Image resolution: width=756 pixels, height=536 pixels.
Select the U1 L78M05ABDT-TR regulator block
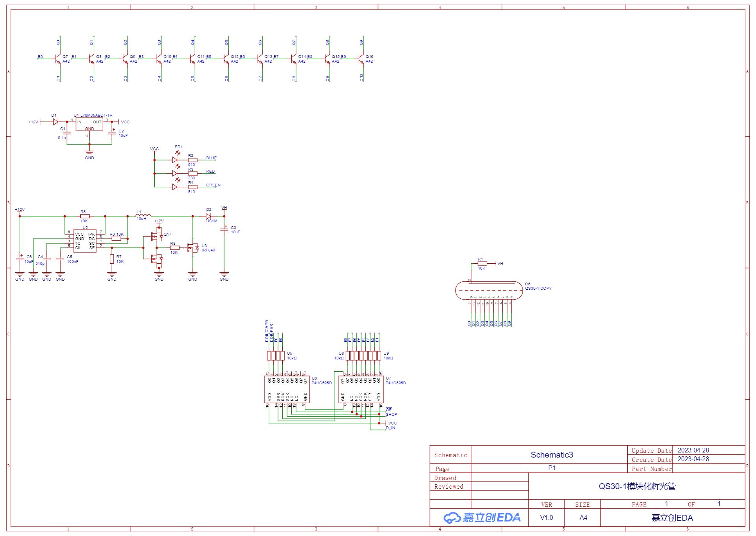click(x=89, y=124)
